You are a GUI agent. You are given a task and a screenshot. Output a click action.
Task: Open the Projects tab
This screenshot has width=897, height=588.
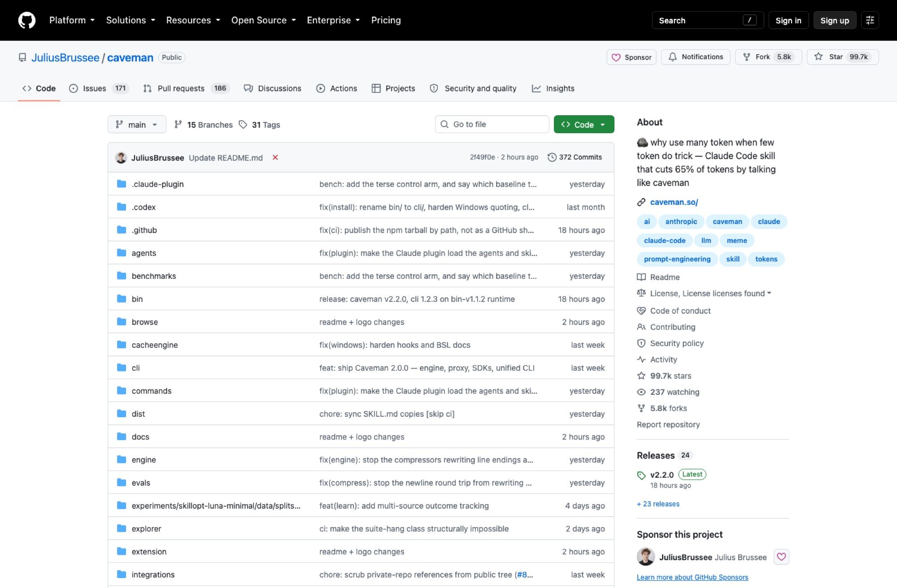(x=393, y=88)
